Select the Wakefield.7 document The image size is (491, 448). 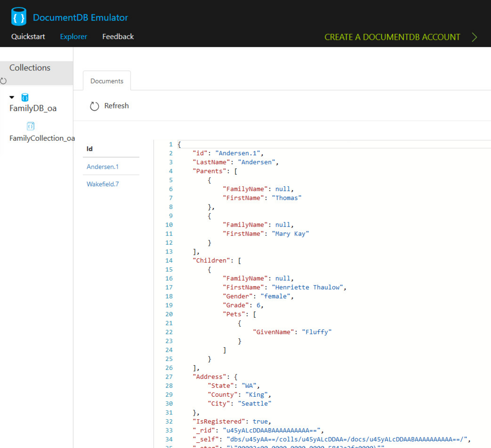click(x=102, y=184)
